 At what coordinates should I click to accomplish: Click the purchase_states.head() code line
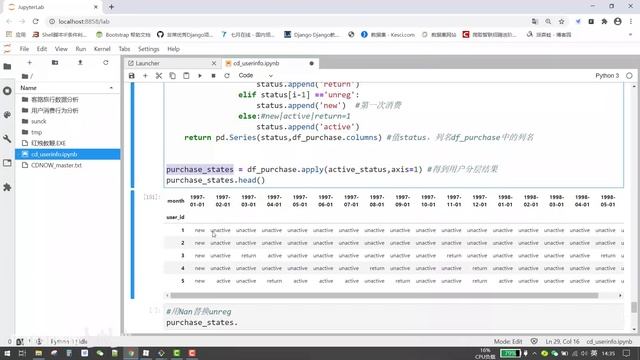coord(216,180)
